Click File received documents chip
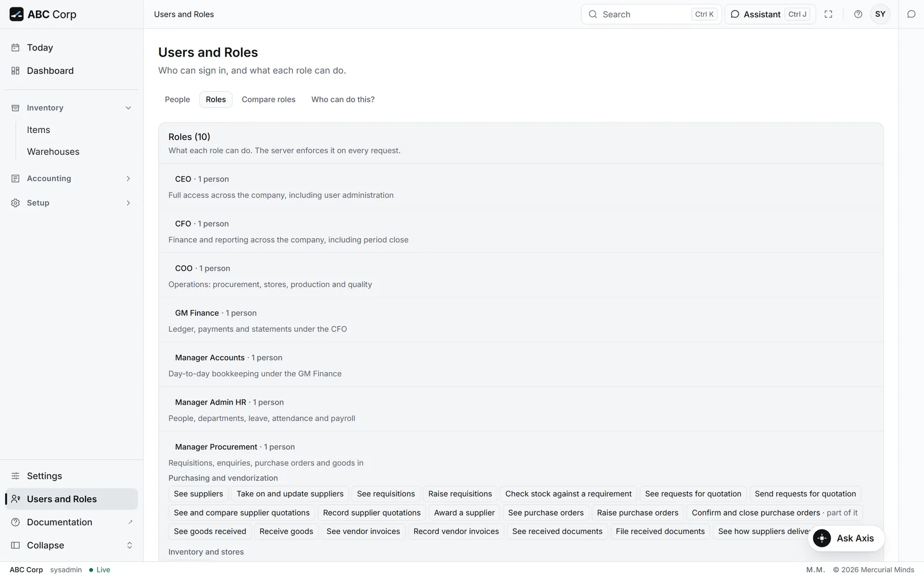 [660, 532]
